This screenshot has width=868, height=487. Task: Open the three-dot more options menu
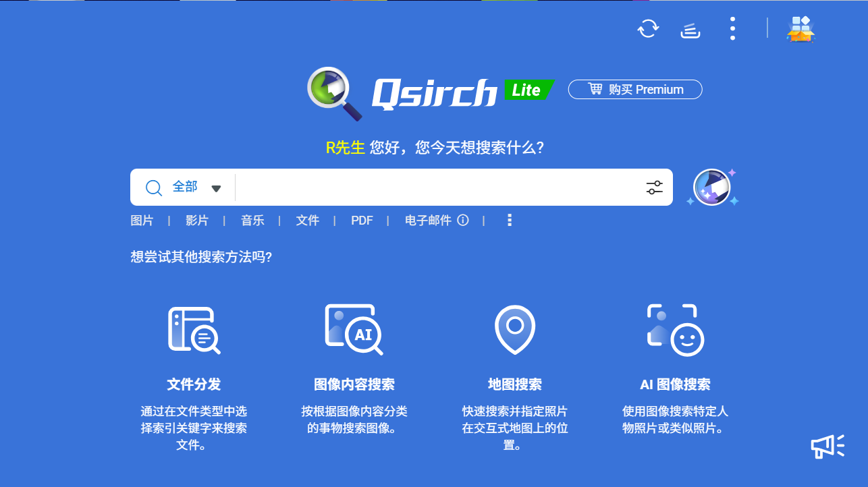(x=732, y=28)
